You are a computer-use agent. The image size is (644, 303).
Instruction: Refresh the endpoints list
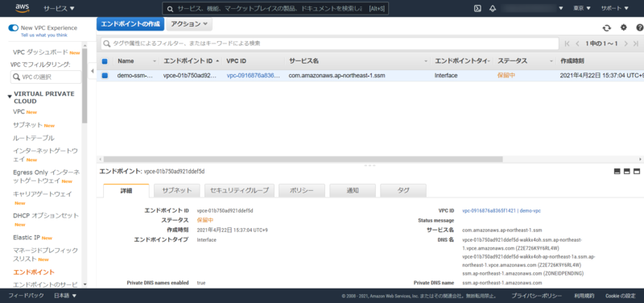[607, 27]
